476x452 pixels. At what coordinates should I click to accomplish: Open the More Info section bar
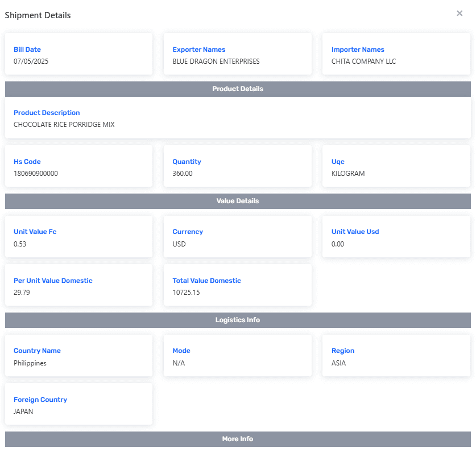point(238,439)
